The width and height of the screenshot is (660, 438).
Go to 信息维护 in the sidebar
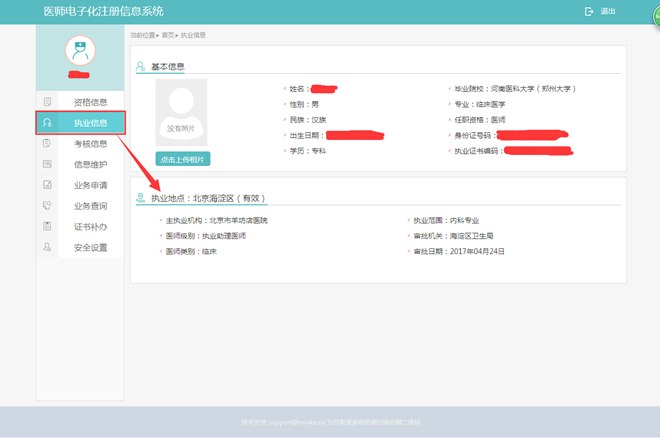click(90, 165)
